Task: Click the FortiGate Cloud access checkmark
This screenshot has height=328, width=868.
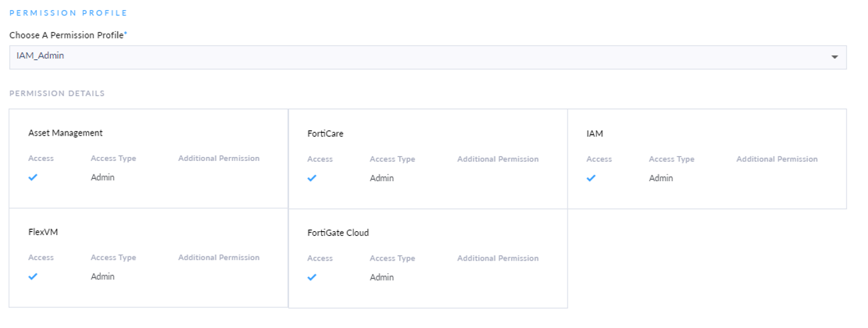Action: tap(312, 277)
